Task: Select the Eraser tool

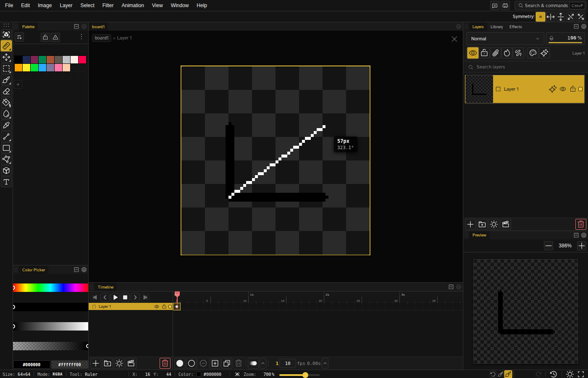Action: (6, 91)
